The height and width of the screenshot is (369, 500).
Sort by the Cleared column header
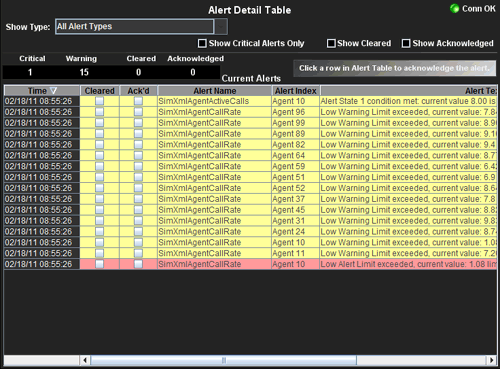[x=99, y=91]
